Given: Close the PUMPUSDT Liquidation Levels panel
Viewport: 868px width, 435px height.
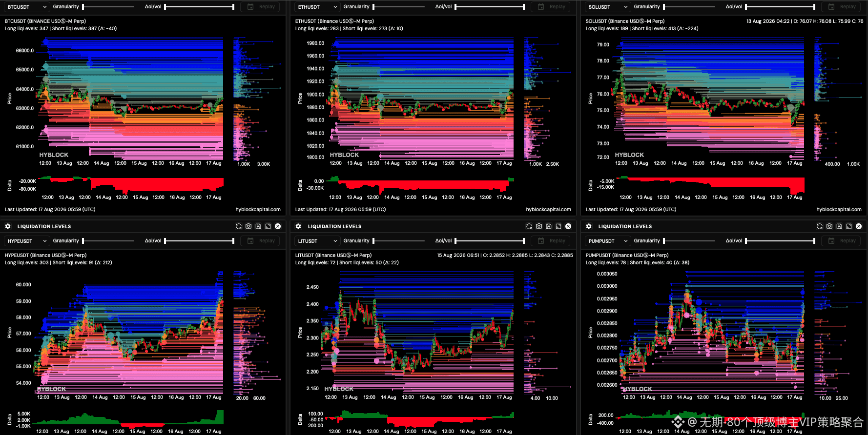Looking at the screenshot, I should pos(859,226).
